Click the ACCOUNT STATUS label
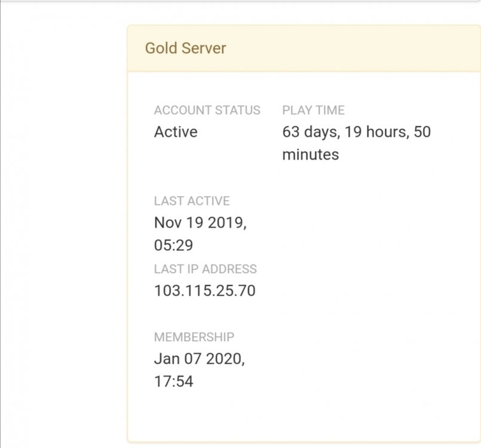Image resolution: width=481 pixels, height=448 pixels. 207,111
